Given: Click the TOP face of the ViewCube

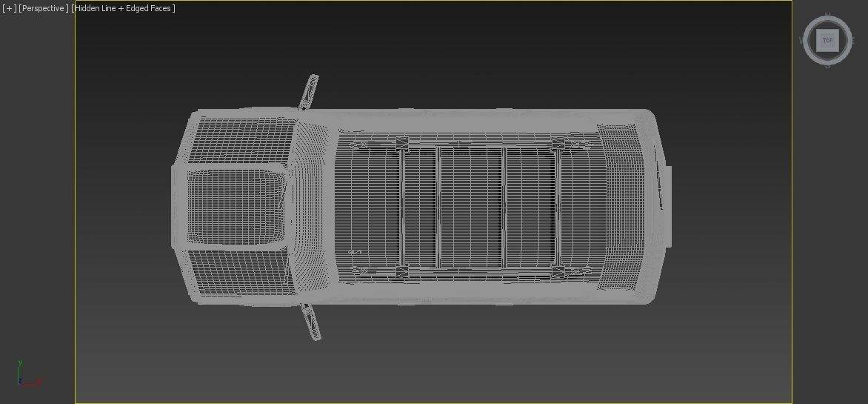Looking at the screenshot, I should [827, 41].
